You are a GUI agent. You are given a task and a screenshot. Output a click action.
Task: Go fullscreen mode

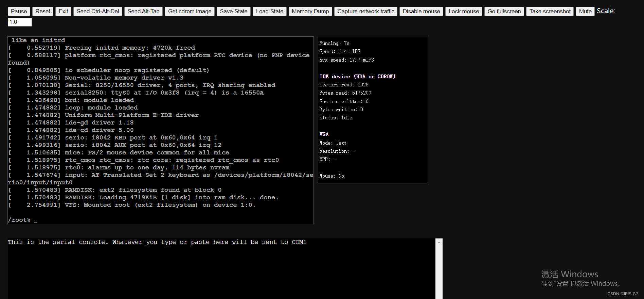pos(504,11)
